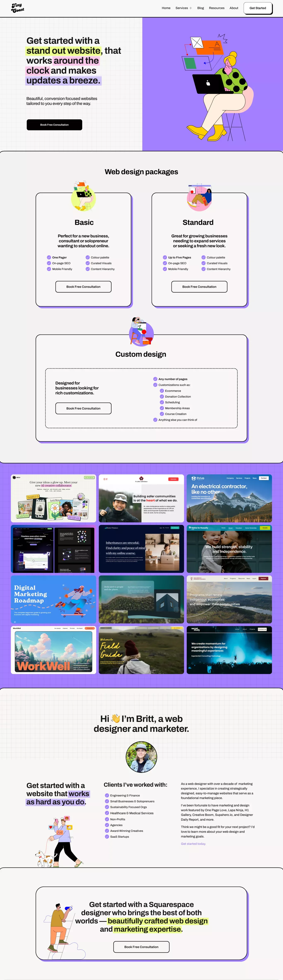283x980 pixels.
Task: Open the Habitat for Humanity thumbnail
Action: click(229, 549)
